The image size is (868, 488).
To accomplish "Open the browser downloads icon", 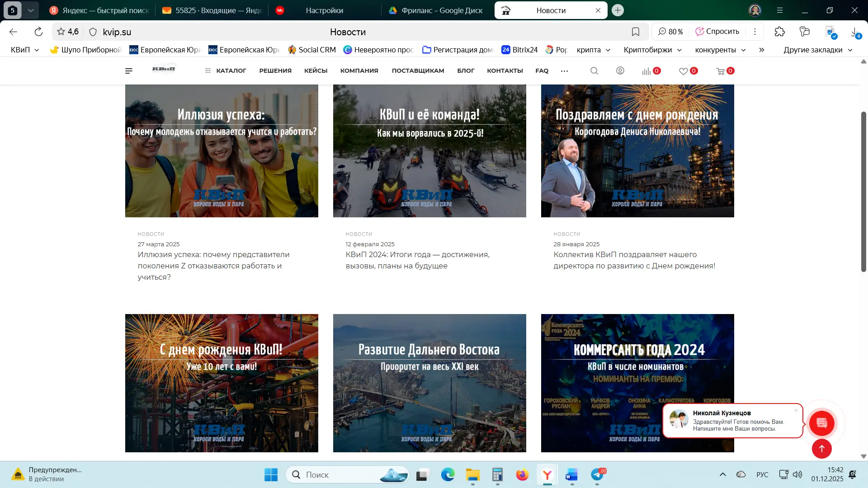I will (855, 33).
